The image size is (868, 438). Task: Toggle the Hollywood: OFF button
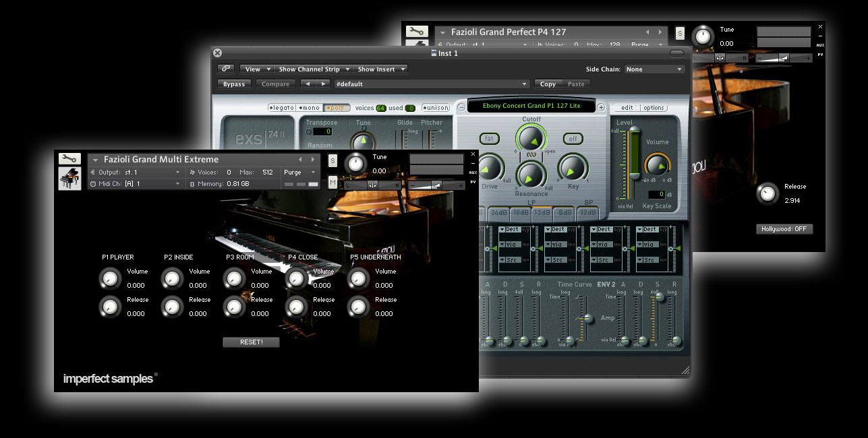[x=784, y=229]
